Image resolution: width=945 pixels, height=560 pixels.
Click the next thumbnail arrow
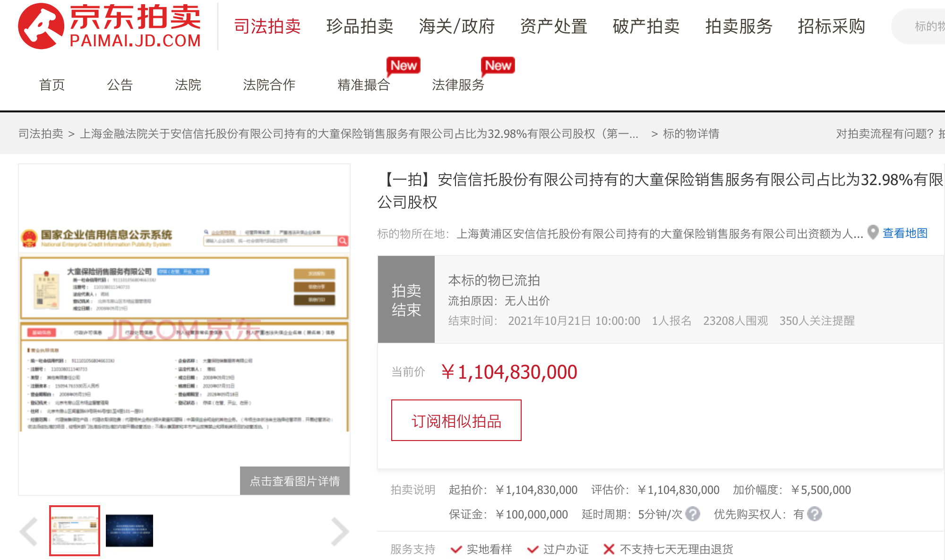(340, 531)
